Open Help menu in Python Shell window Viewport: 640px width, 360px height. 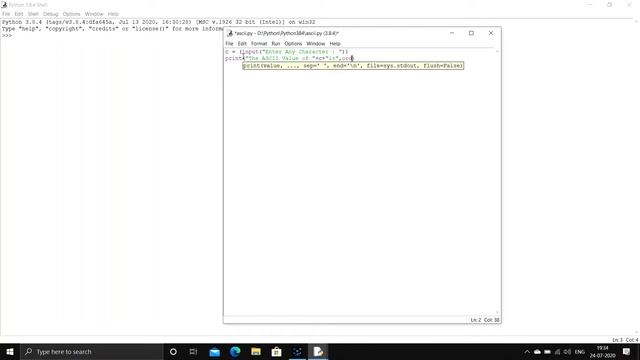tap(113, 14)
